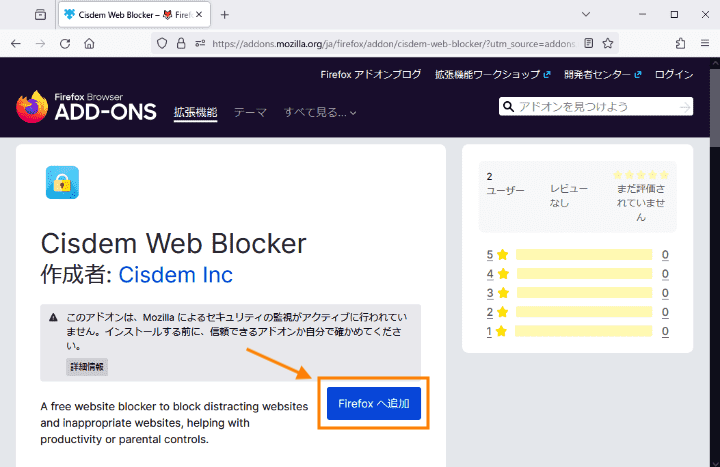Maximize the Firefox window

[674, 15]
